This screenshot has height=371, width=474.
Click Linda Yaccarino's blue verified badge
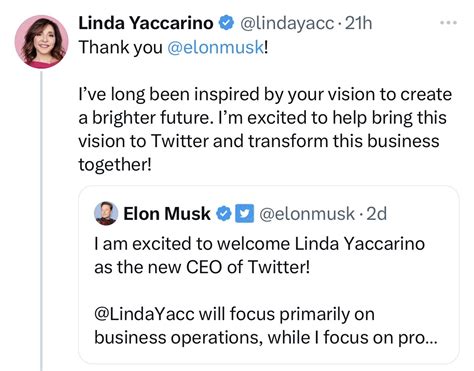[226, 23]
